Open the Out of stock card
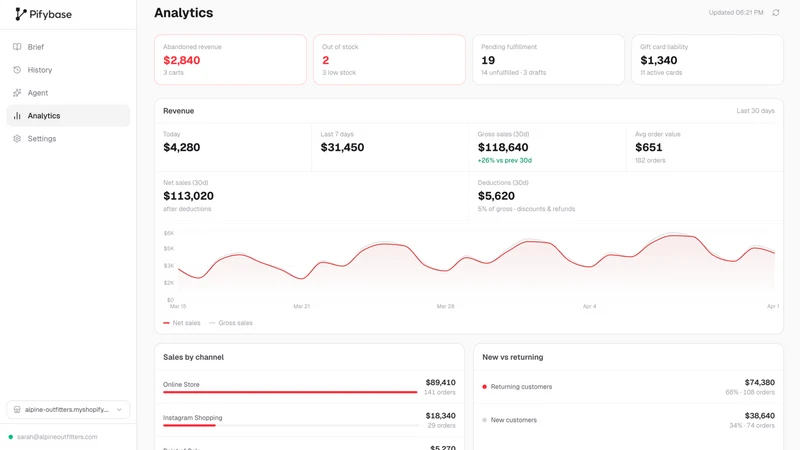The height and width of the screenshot is (450, 800). coord(389,60)
